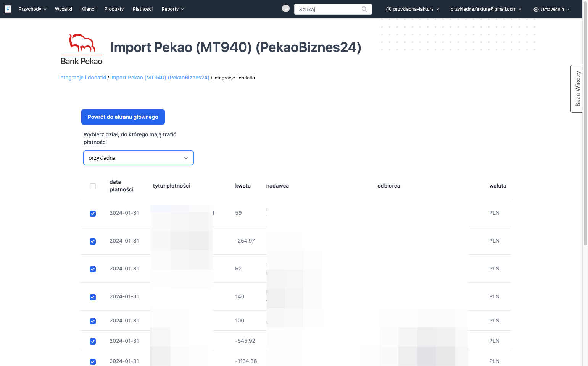Uncheck the row with amount 140

(93, 297)
